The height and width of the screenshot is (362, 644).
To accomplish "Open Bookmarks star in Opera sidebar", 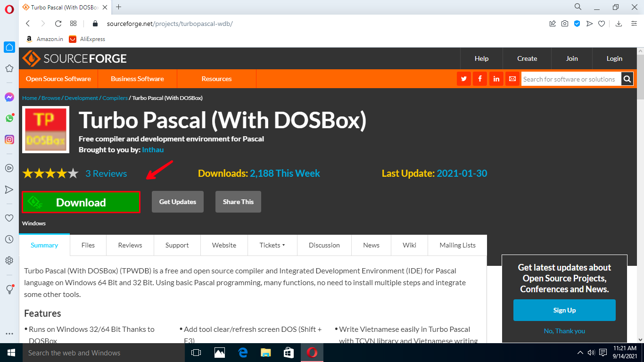I will 9,68.
